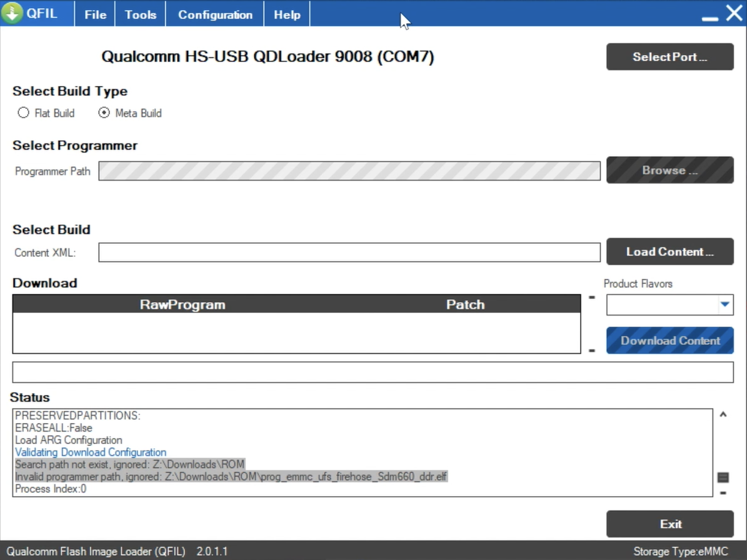Click the 'Storage Type:eMMC' status bar text
747x560 pixels.
tap(680, 552)
